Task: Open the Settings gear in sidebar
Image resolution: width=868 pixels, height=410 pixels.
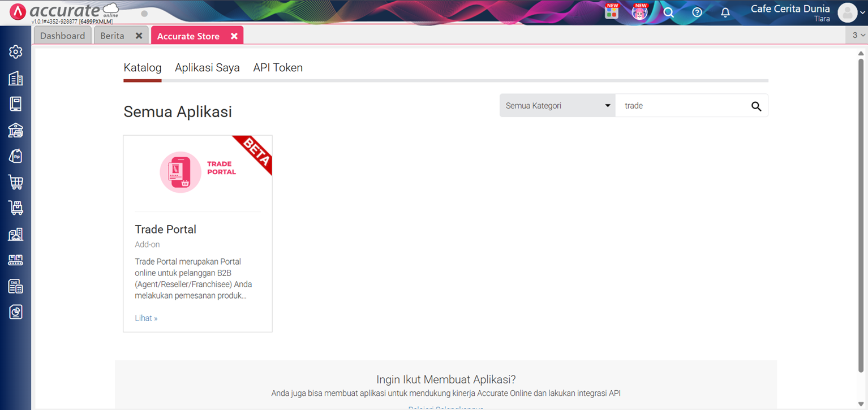Action: (x=16, y=52)
